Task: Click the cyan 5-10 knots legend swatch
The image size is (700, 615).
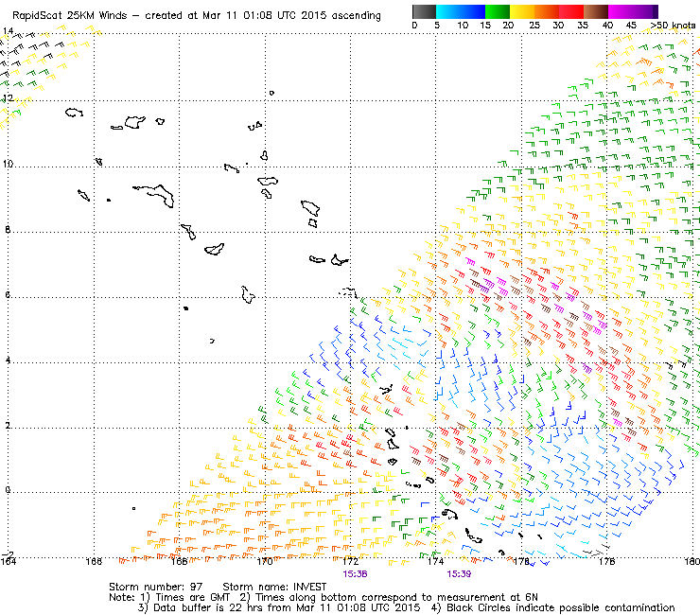Action: tap(448, 11)
